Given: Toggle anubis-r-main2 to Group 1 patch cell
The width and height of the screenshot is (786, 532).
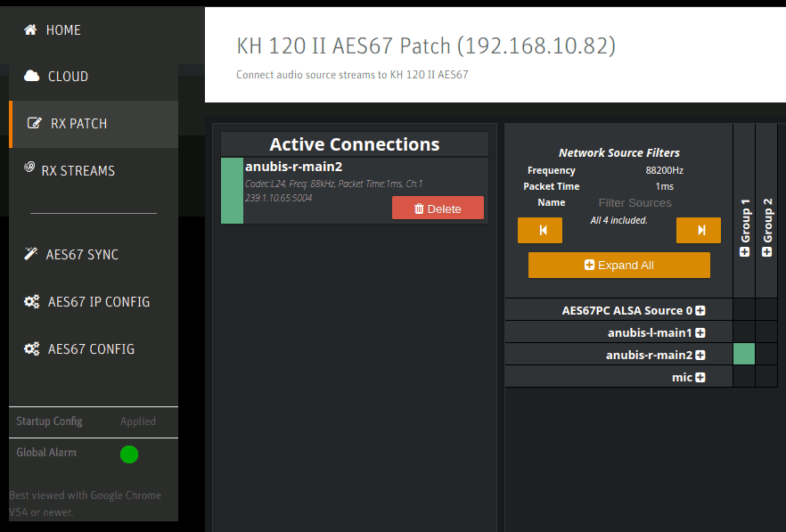Looking at the screenshot, I should pyautogui.click(x=744, y=354).
